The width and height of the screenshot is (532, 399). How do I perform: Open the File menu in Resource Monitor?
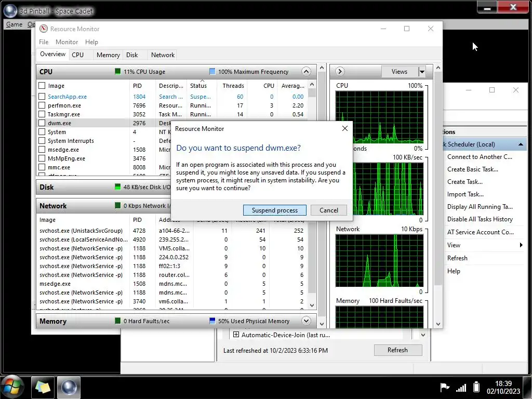tap(44, 42)
